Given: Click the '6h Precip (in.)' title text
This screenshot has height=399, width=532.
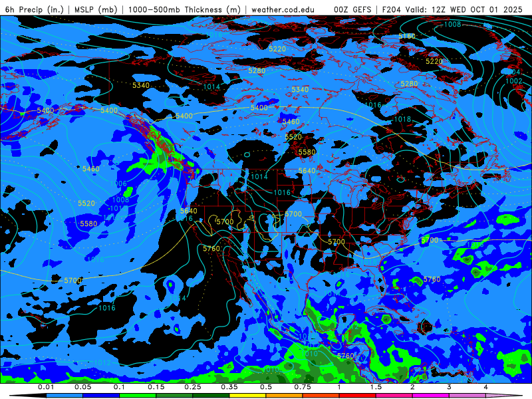Looking at the screenshot, I should tap(35, 9).
